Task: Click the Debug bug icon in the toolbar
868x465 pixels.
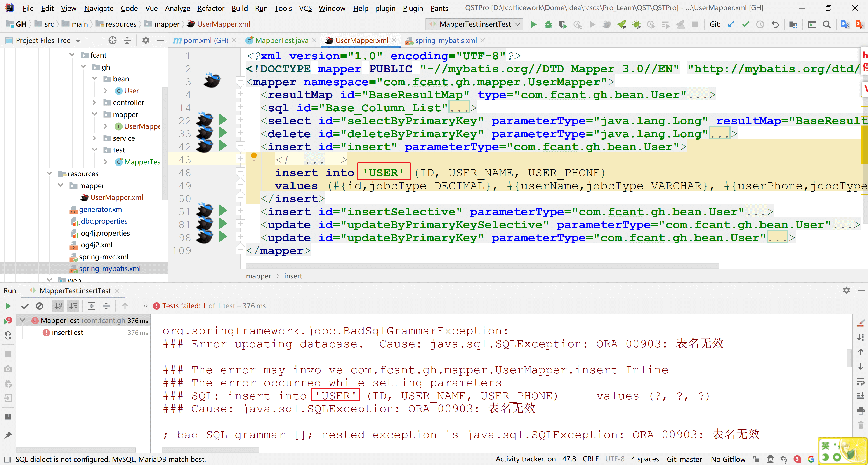Action: click(548, 24)
